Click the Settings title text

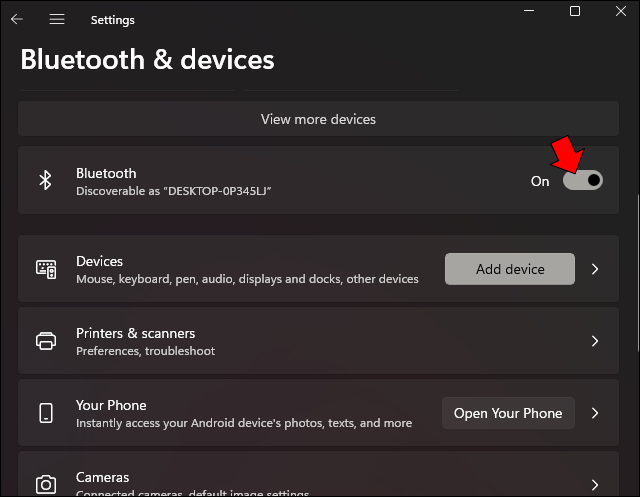coord(113,20)
